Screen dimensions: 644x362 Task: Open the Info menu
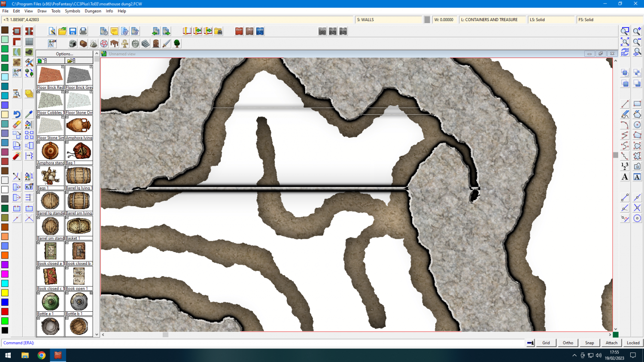tap(109, 11)
